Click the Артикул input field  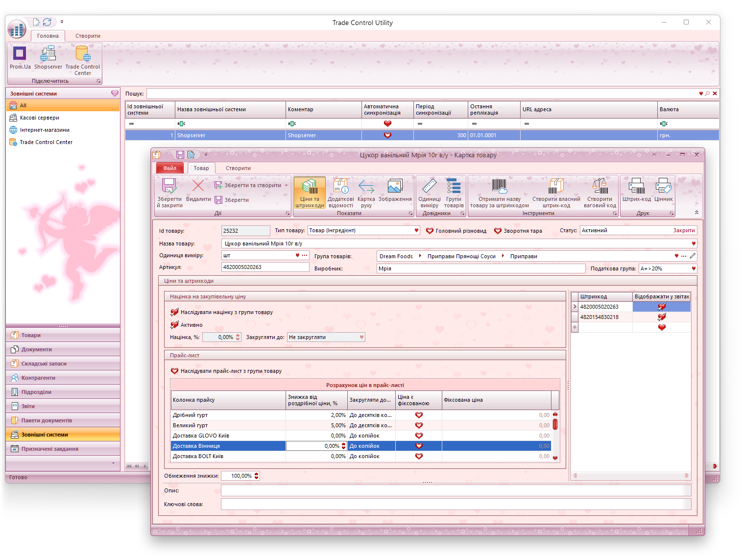[265, 267]
